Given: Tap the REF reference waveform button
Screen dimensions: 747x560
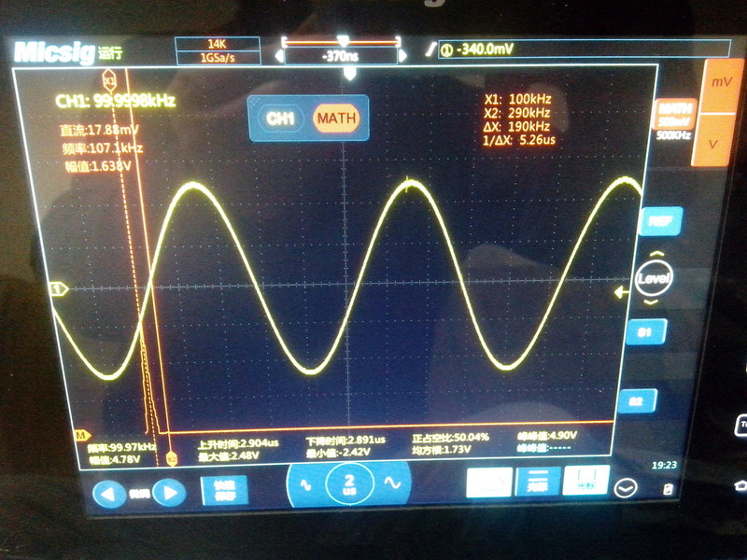Looking at the screenshot, I should point(659,221).
